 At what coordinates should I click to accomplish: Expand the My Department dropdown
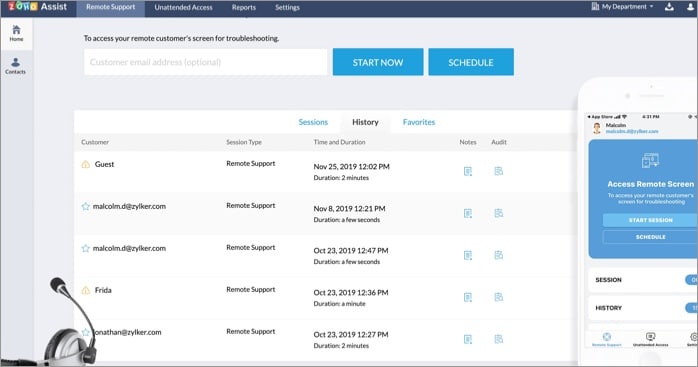622,7
